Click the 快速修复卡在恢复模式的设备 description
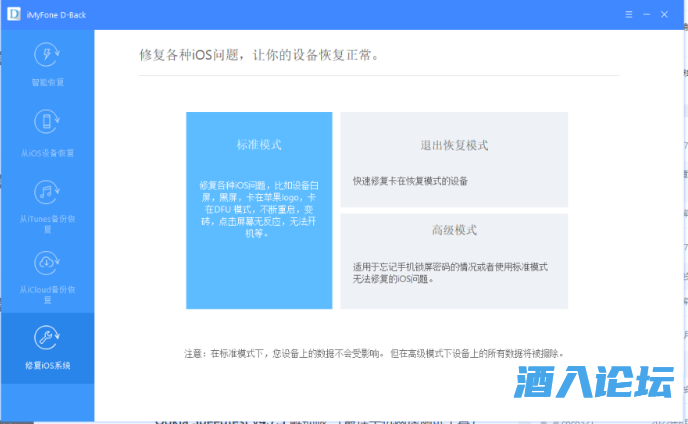Image resolution: width=688 pixels, height=424 pixels. tap(410, 181)
